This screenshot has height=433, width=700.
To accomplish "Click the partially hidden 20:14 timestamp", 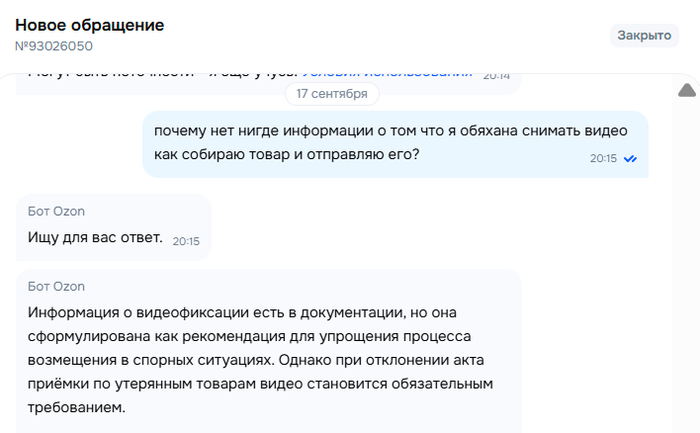I will [x=496, y=76].
